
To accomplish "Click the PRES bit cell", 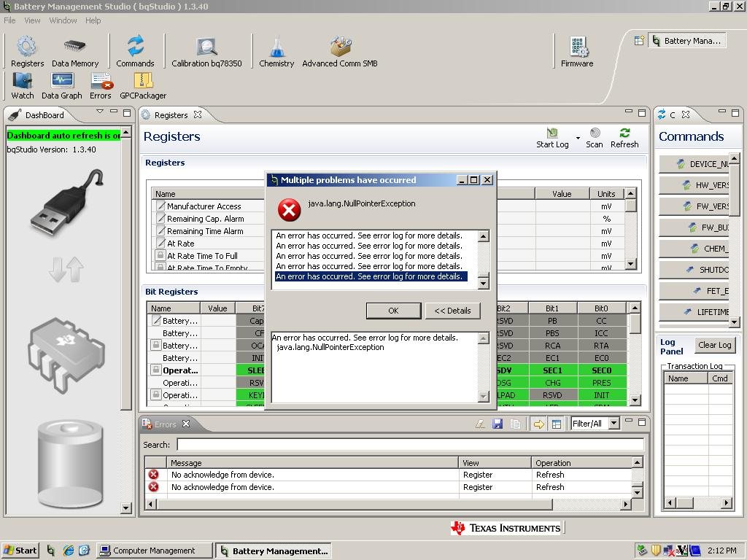I will 601,382.
